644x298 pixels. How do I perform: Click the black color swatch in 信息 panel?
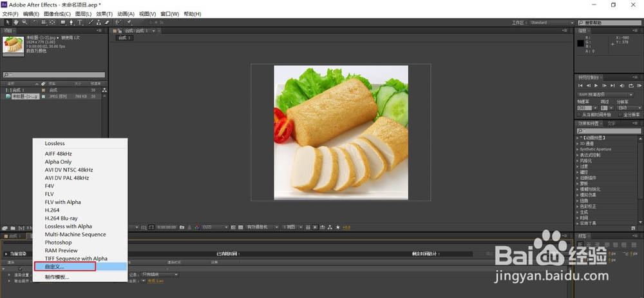(x=580, y=43)
